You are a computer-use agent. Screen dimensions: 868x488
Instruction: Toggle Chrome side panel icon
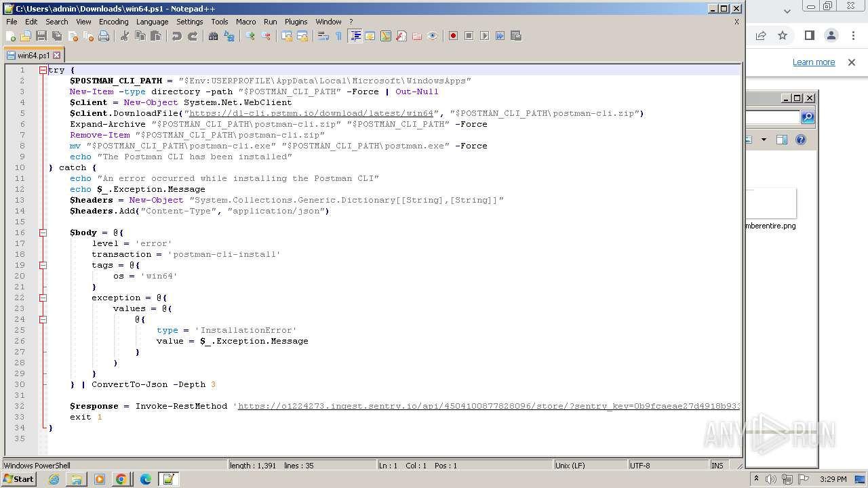(x=809, y=35)
